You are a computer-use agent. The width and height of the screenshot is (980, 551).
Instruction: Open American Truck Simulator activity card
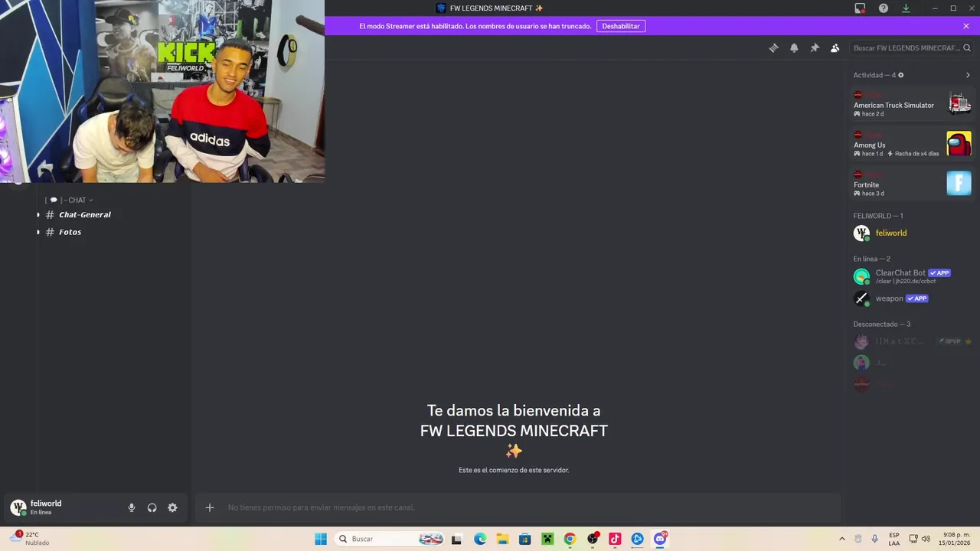[x=911, y=103]
